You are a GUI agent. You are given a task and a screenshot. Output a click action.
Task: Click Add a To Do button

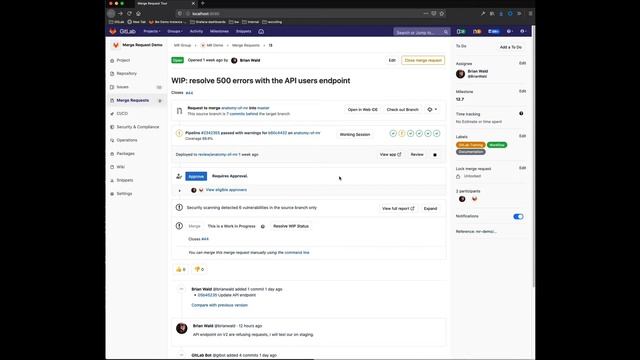click(511, 47)
